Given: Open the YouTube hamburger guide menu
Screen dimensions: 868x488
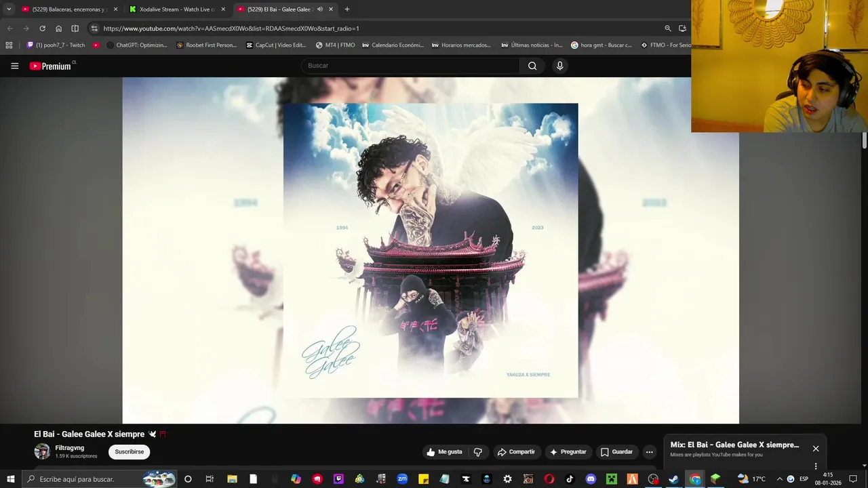Looking at the screenshot, I should [x=14, y=66].
